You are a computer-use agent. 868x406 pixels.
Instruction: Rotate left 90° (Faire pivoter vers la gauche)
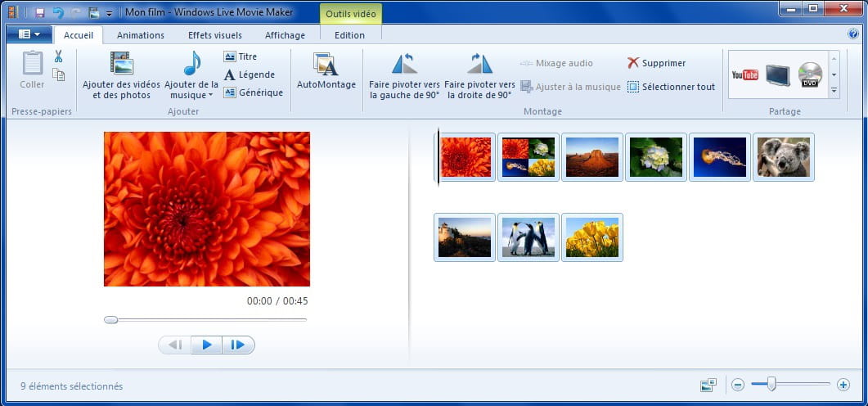click(x=405, y=76)
